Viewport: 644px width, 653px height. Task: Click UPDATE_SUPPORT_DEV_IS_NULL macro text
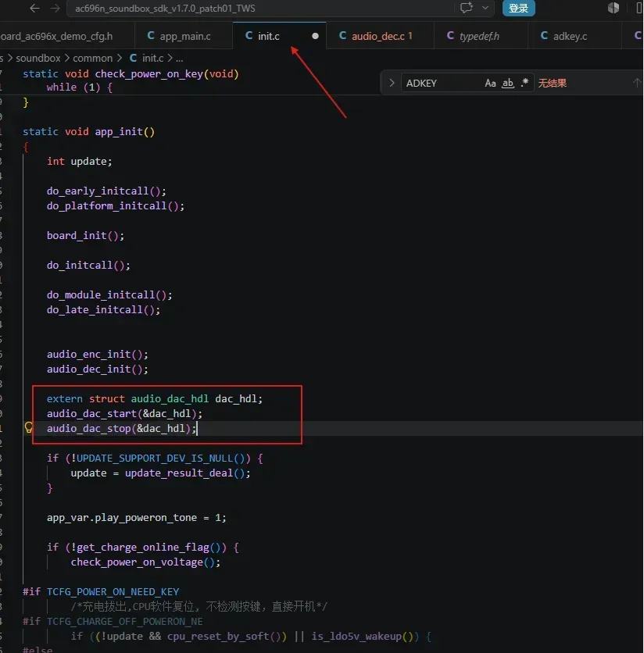(x=155, y=459)
